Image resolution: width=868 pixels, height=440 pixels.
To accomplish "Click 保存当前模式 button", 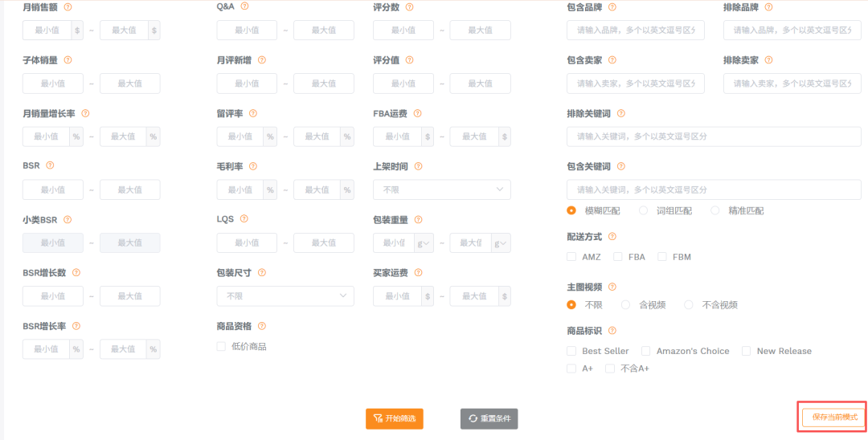I will [x=835, y=418].
